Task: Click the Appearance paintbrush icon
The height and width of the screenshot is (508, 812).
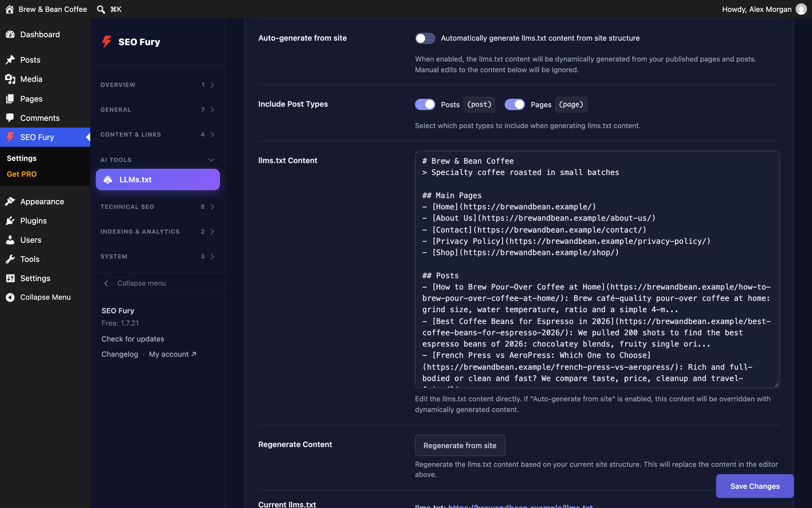Action: pos(10,201)
